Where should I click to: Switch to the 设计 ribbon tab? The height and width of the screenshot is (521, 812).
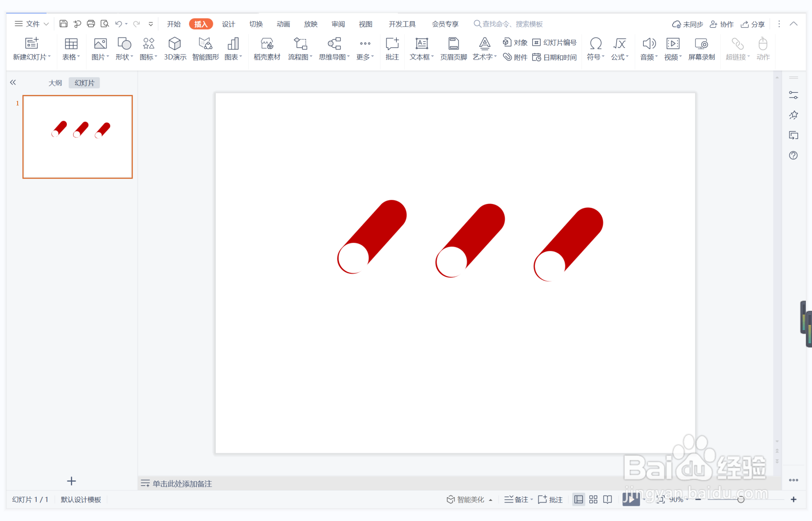[228, 24]
